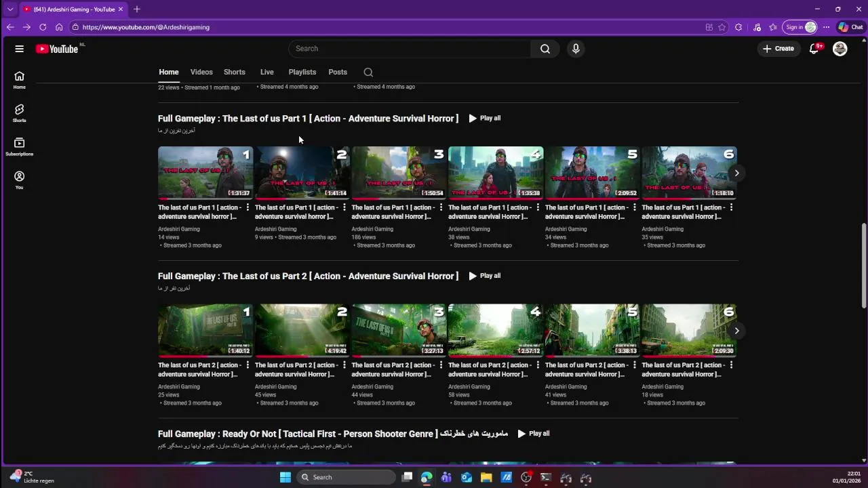Image resolution: width=868 pixels, height=488 pixels.
Task: Open the Last of Us Part 1 playlist title
Action: [308, 118]
